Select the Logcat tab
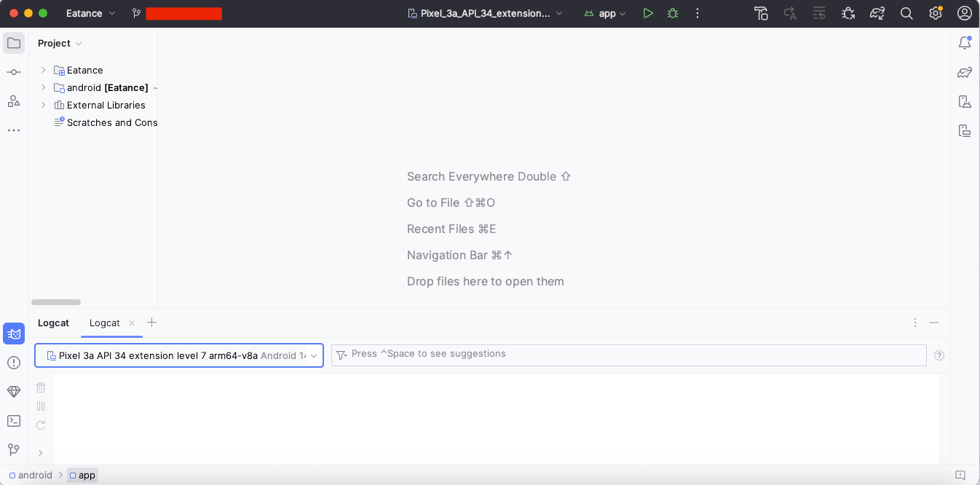 [104, 323]
